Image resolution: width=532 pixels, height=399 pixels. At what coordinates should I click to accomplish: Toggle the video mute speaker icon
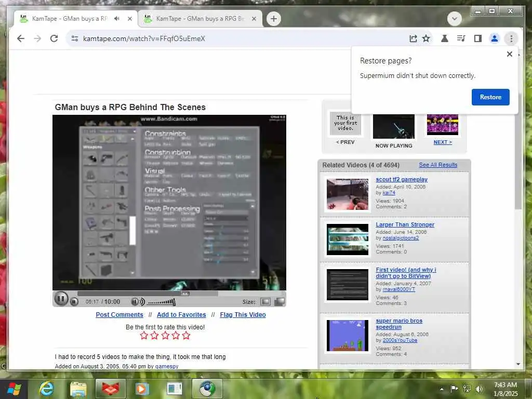[137, 302]
